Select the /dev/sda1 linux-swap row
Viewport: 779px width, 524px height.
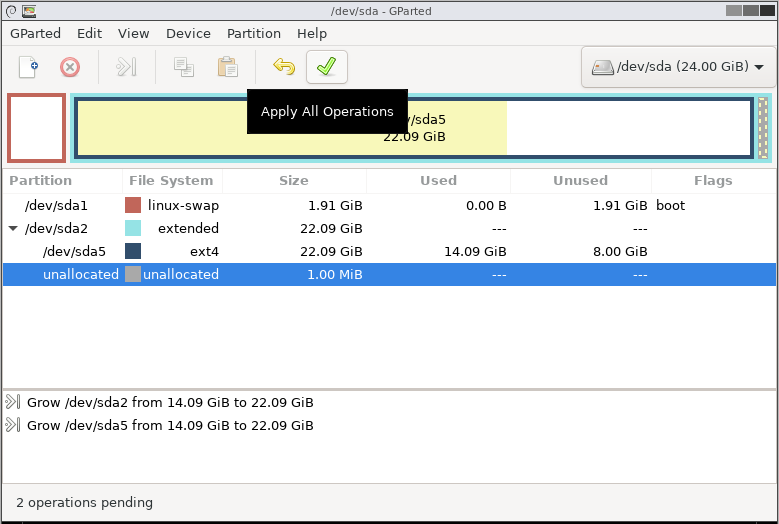[300, 205]
